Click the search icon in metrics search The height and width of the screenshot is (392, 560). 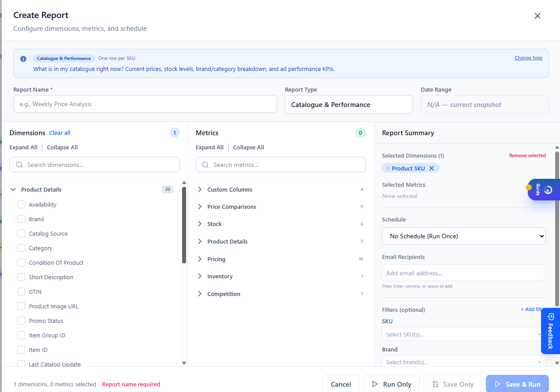(x=205, y=165)
